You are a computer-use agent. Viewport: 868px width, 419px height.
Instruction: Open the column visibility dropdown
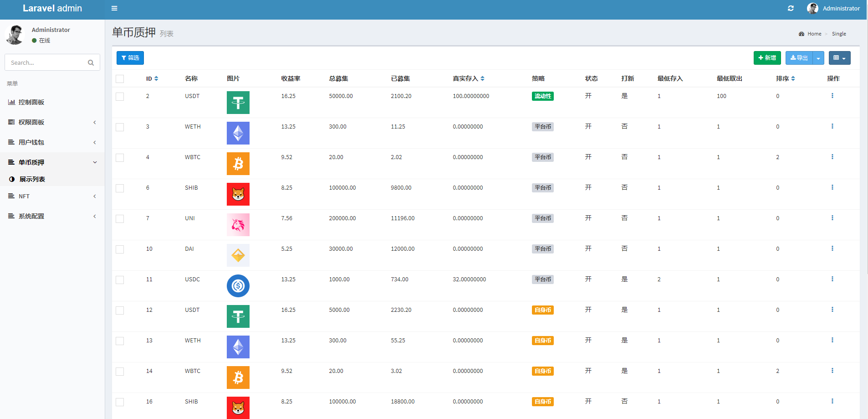pyautogui.click(x=839, y=58)
